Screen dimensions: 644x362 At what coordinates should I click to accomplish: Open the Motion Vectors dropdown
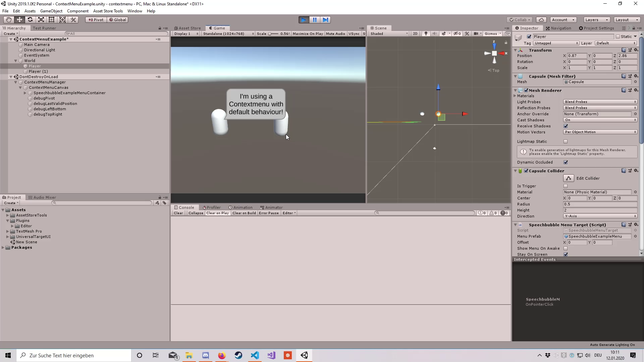600,132
